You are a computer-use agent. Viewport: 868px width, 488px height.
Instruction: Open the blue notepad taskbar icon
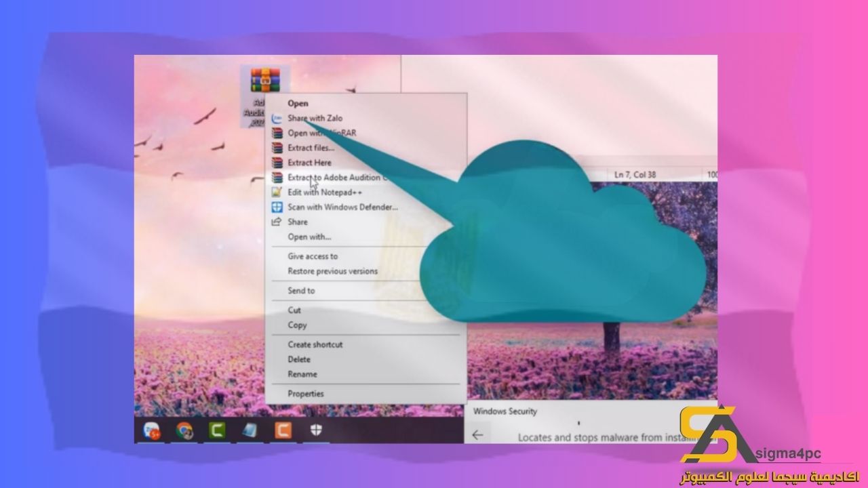pos(250,430)
